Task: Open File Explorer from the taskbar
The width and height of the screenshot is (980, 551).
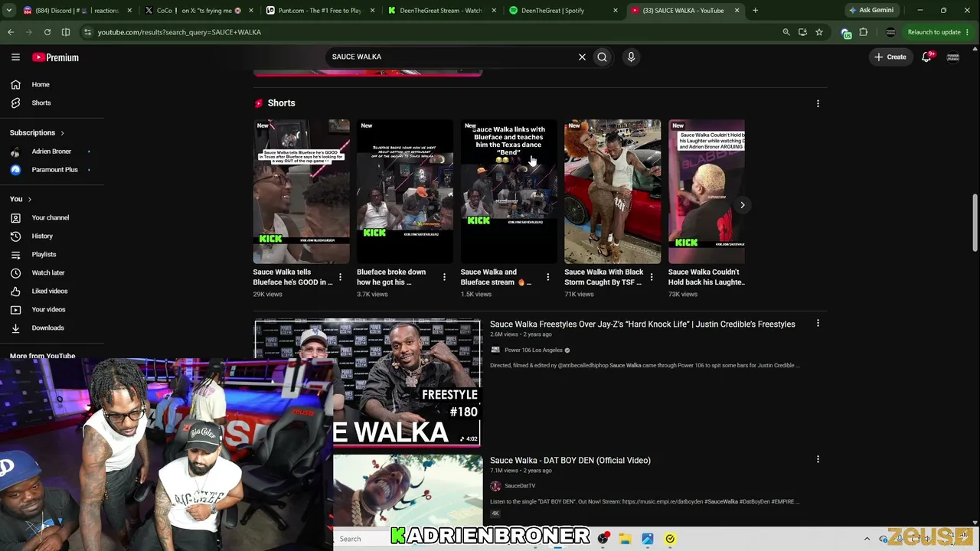Action: tap(626, 539)
